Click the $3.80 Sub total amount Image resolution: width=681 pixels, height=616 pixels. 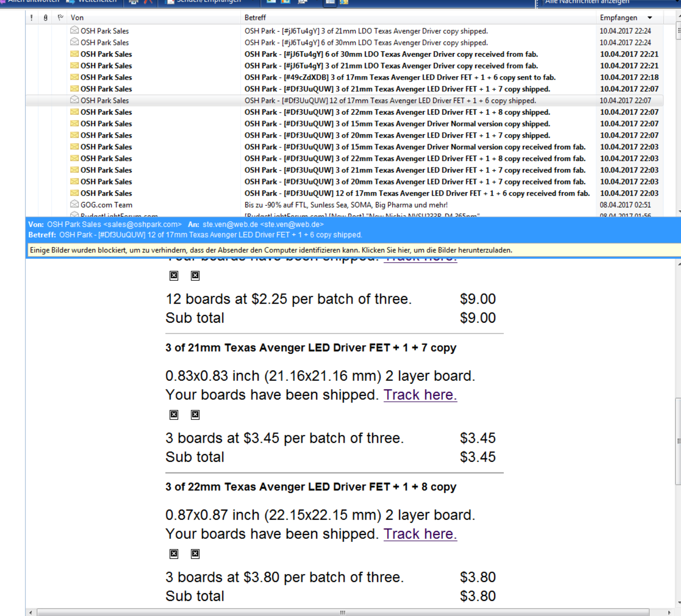coord(478,596)
